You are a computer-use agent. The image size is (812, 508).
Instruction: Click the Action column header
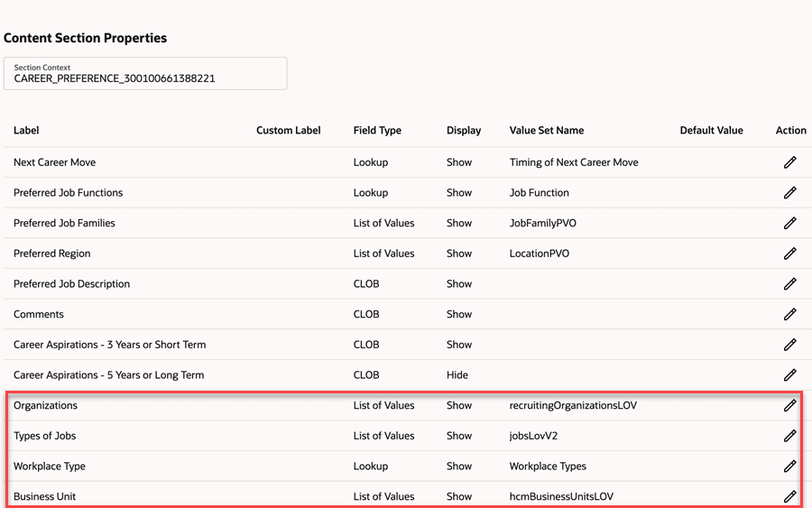790,131
